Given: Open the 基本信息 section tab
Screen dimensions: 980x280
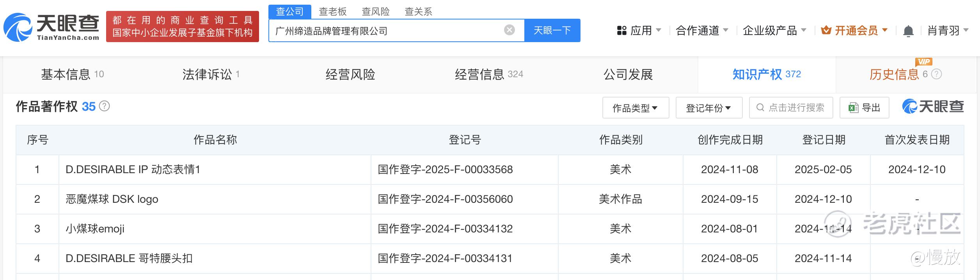Looking at the screenshot, I should point(73,74).
